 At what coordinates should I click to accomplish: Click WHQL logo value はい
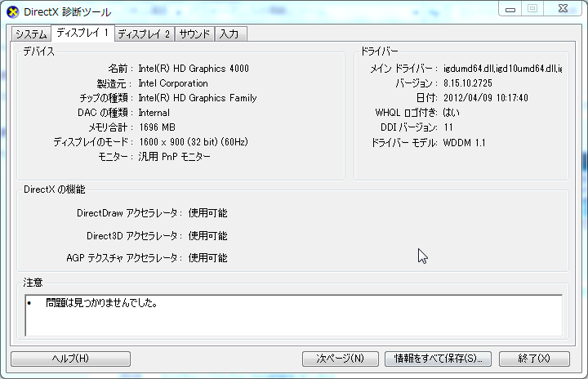click(x=451, y=113)
